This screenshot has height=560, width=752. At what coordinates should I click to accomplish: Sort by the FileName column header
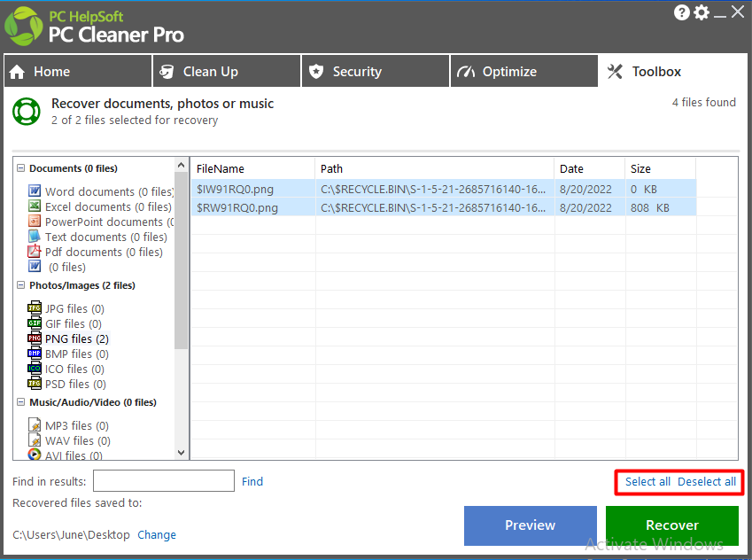(x=252, y=168)
